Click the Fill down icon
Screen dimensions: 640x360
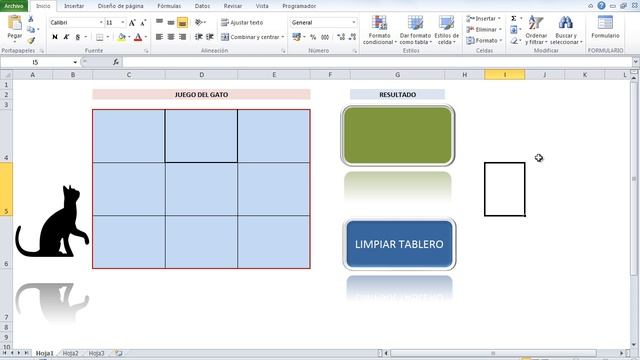pyautogui.click(x=514, y=30)
